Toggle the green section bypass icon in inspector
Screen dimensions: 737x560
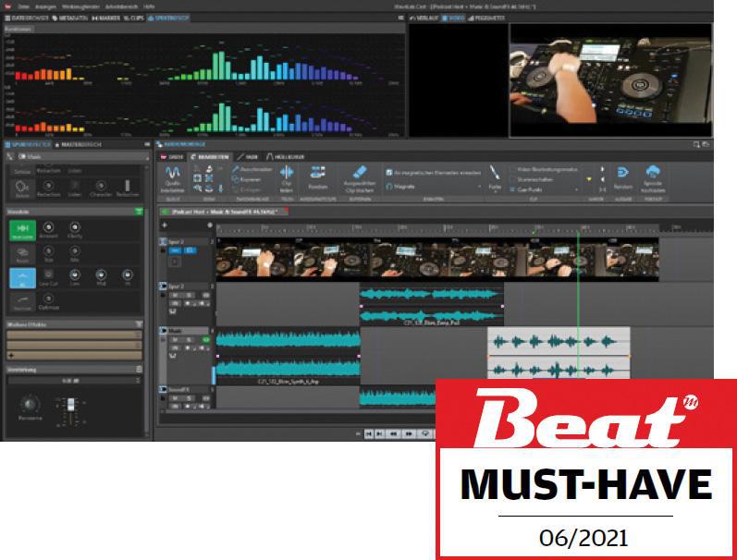[x=139, y=212]
